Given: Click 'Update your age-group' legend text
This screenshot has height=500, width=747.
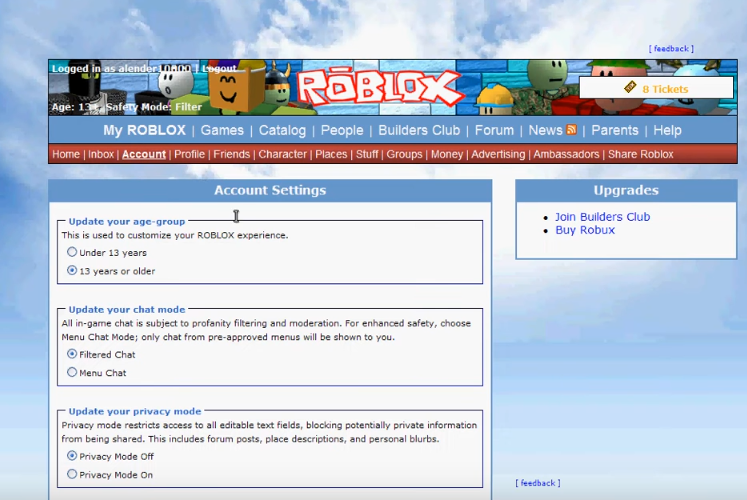Looking at the screenshot, I should [127, 221].
